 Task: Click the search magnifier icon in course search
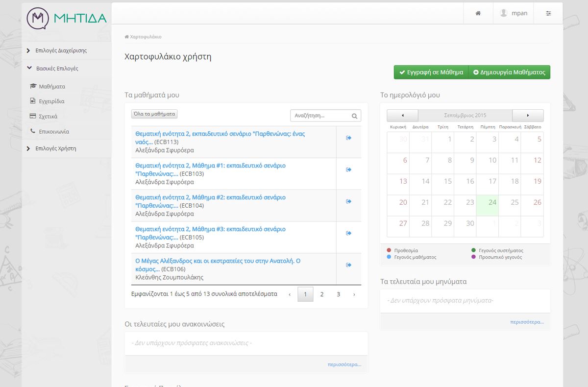click(354, 116)
